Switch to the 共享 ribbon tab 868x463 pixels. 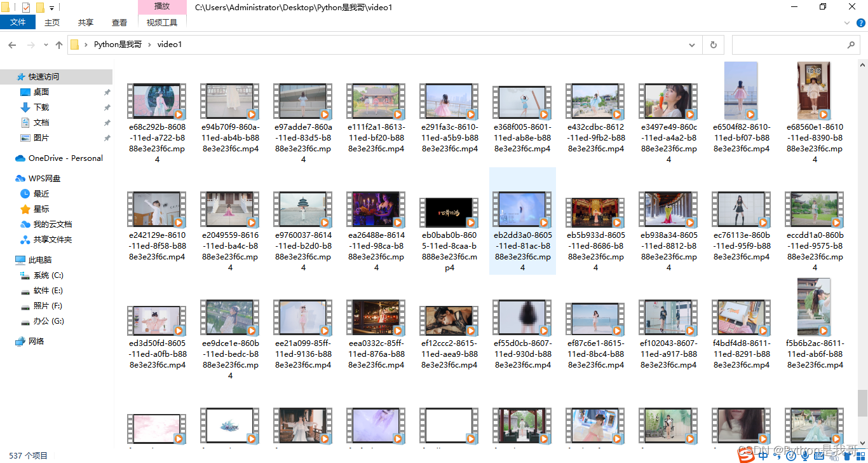coord(86,22)
